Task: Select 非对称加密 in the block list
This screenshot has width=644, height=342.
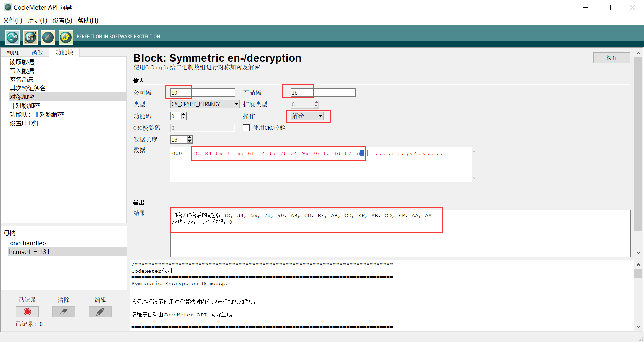Action: [25, 106]
